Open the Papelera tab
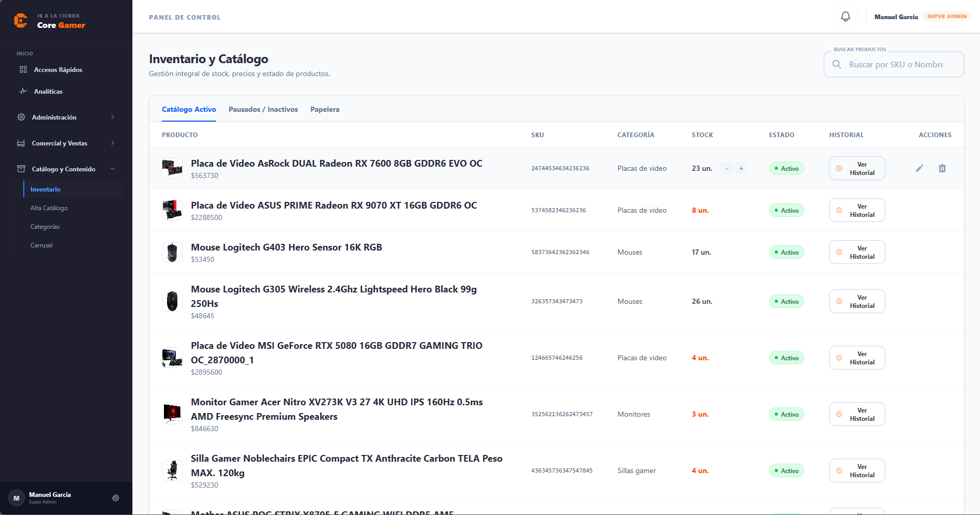Viewport: 980px width, 515px height. coord(325,109)
